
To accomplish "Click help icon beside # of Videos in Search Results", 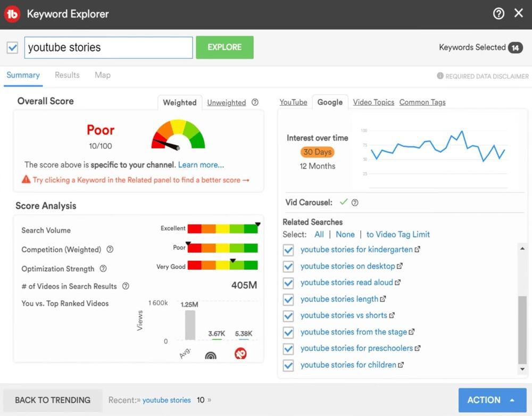I will click(x=126, y=286).
